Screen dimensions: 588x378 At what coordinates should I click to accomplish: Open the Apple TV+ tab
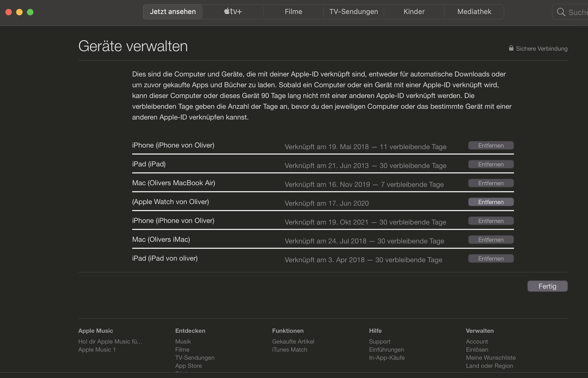pyautogui.click(x=233, y=12)
